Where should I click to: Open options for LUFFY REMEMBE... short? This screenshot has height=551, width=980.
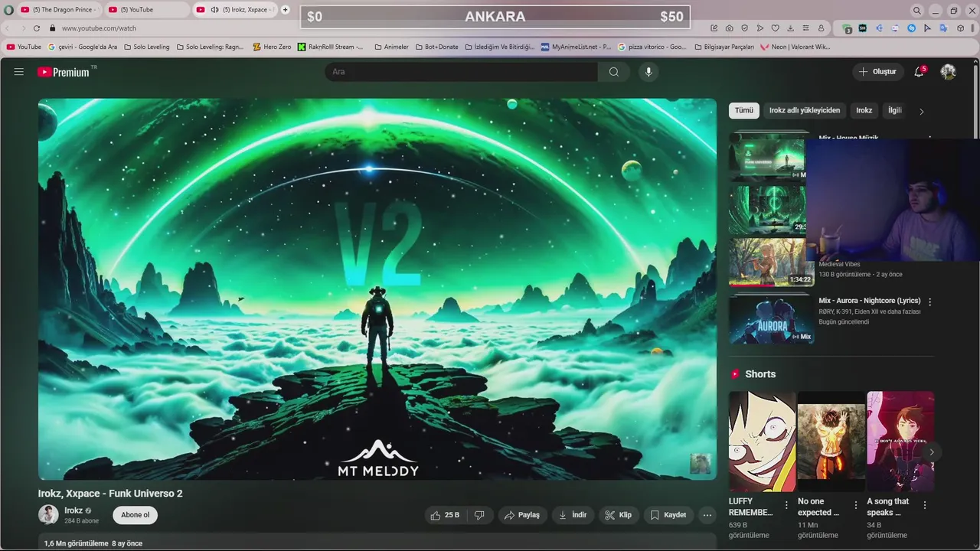tap(786, 505)
